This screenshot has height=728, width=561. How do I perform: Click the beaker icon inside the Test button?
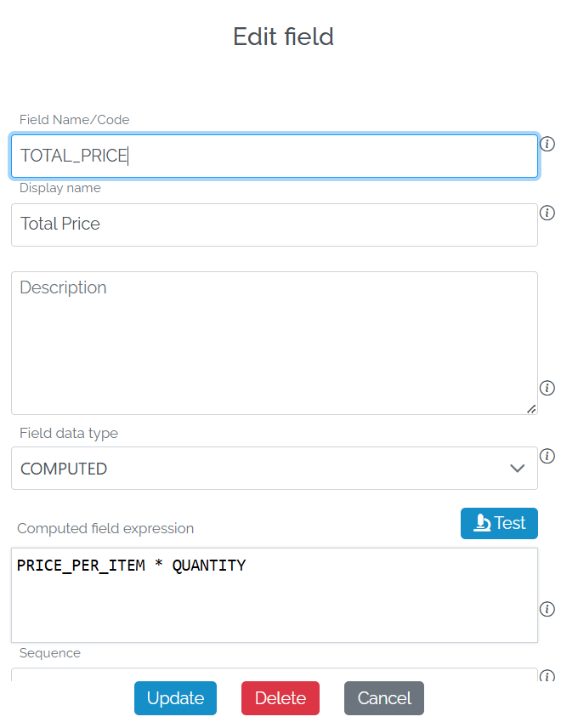point(484,523)
